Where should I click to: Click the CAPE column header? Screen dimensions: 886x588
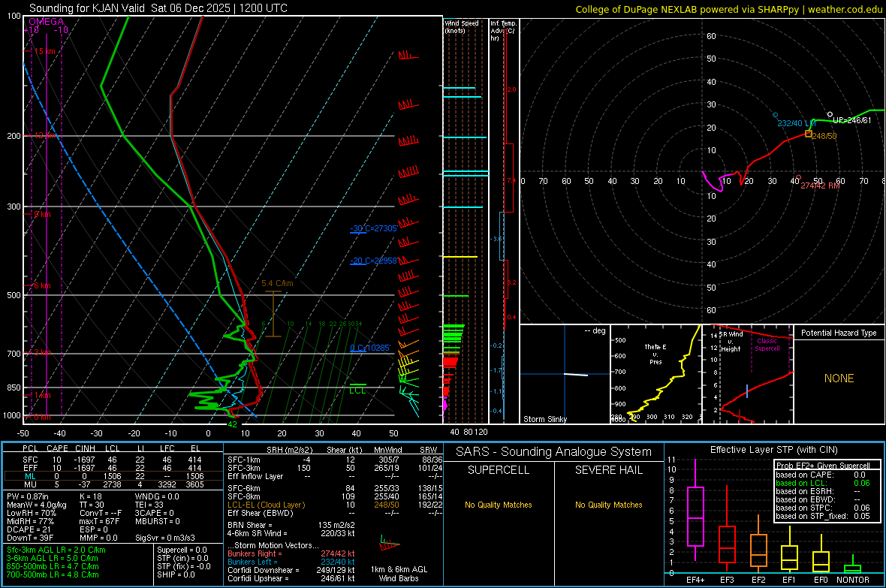point(57,448)
